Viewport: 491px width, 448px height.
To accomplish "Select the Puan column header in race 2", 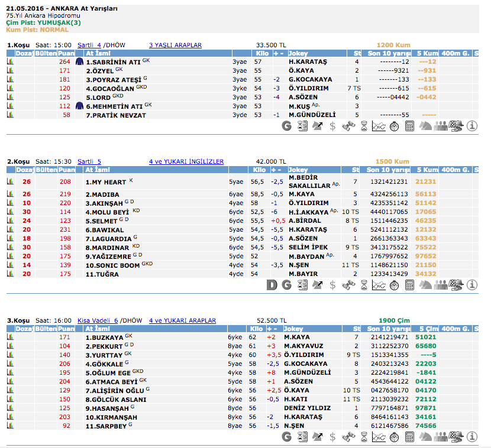I will click(66, 170).
